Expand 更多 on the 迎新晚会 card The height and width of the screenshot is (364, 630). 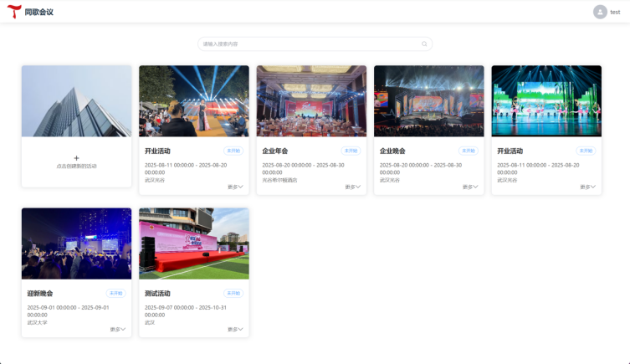coord(118,330)
